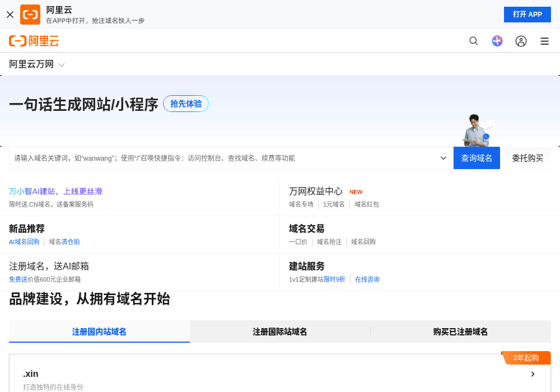This screenshot has height=392, width=560.
Task: Click the 域名专场 link
Action: 301,204
